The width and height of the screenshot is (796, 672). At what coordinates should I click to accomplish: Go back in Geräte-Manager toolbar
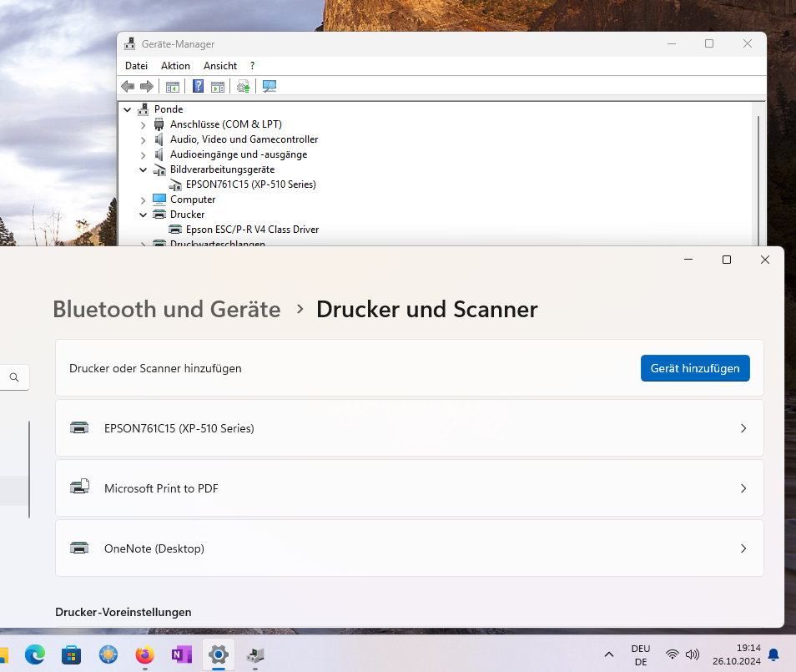click(128, 86)
